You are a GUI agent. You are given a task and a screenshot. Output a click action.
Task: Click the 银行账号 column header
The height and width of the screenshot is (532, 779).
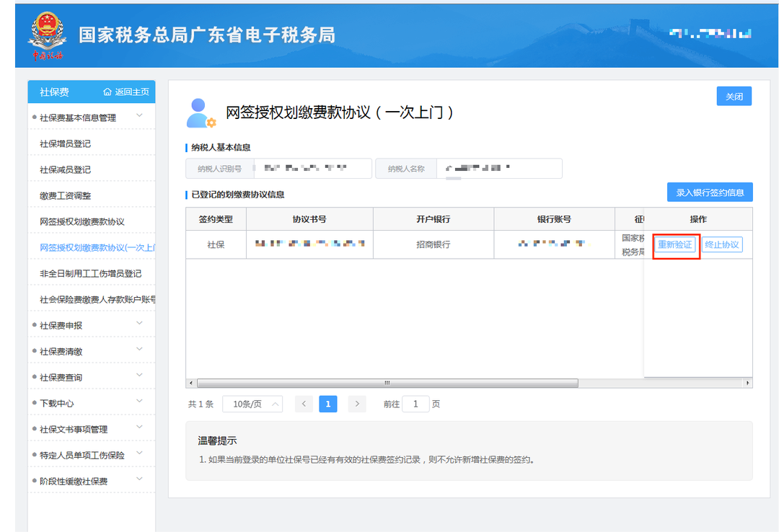[x=554, y=219]
